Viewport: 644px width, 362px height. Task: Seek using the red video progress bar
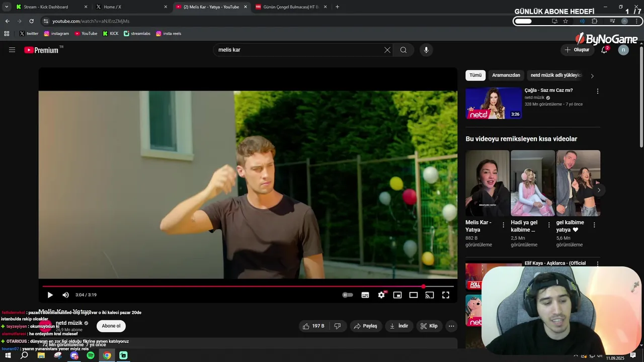click(248, 287)
